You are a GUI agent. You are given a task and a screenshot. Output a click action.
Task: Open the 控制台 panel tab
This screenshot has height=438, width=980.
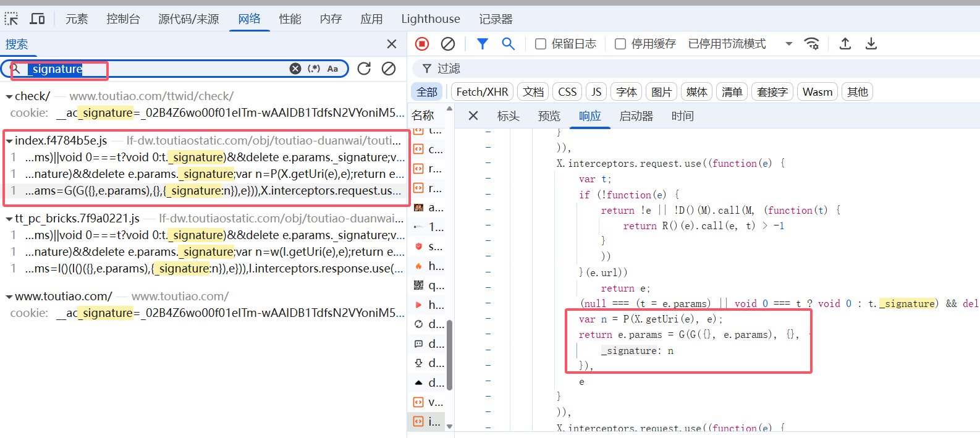123,19
